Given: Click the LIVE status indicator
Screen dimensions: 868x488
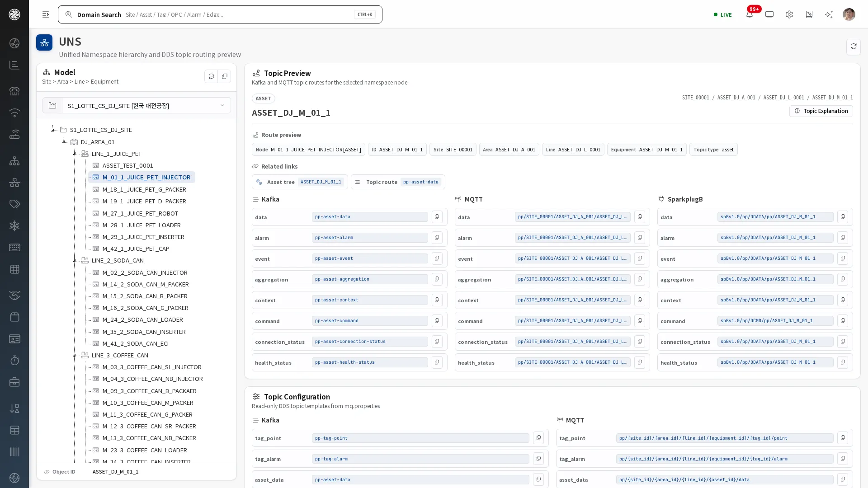Looking at the screenshot, I should pos(722,14).
